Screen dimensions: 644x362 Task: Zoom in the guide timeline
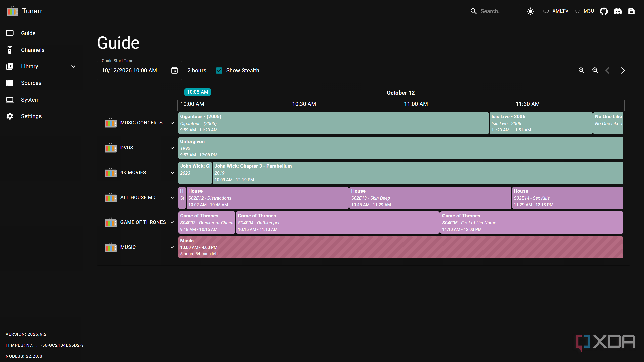click(x=581, y=70)
